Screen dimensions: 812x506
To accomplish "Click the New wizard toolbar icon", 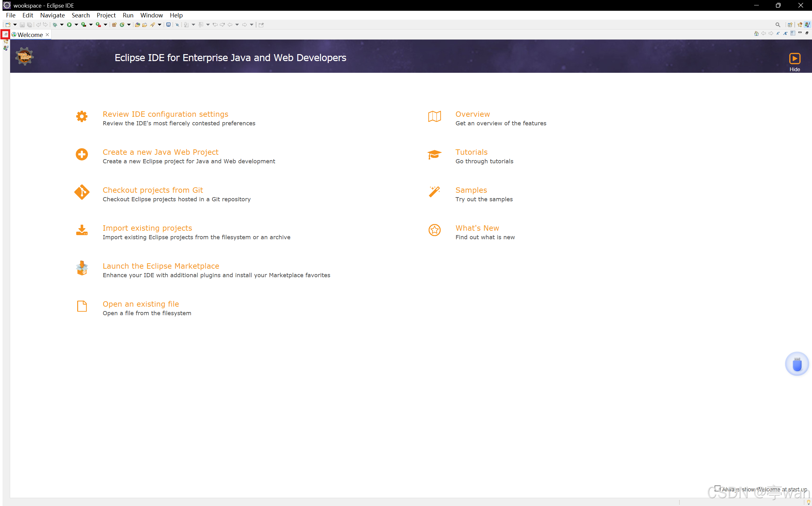I will click(x=8, y=25).
